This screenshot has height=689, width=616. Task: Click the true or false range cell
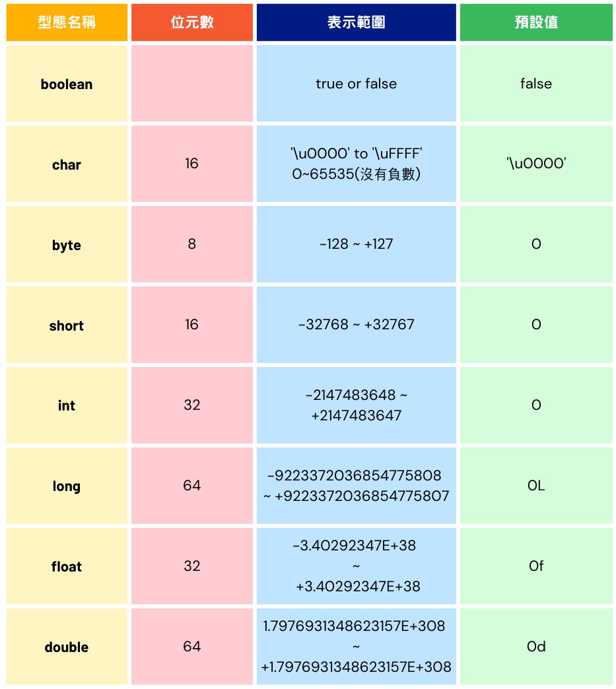pyautogui.click(x=356, y=84)
